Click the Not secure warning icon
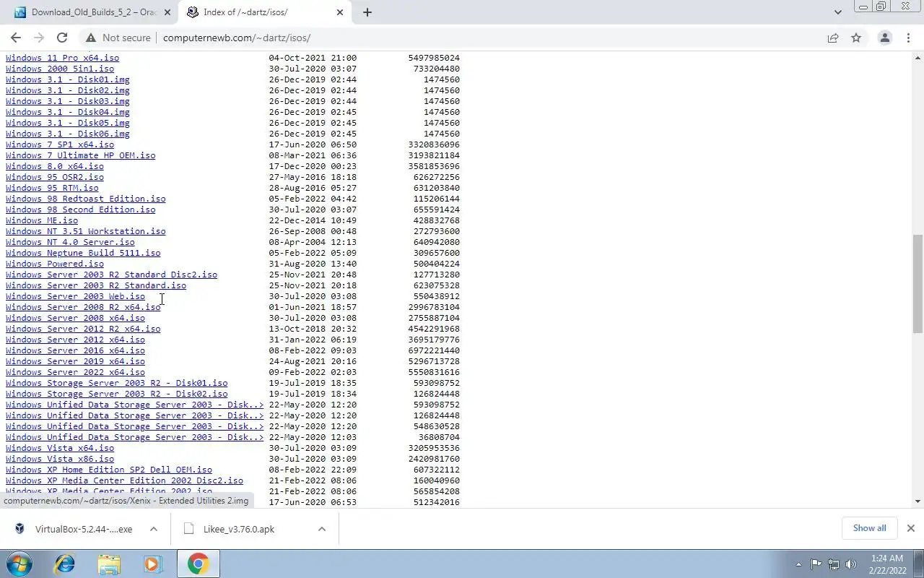924x578 pixels. coord(90,38)
